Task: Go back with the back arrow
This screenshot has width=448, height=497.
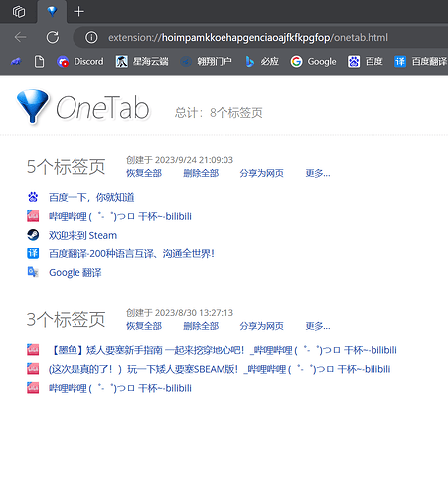Action: 20,37
